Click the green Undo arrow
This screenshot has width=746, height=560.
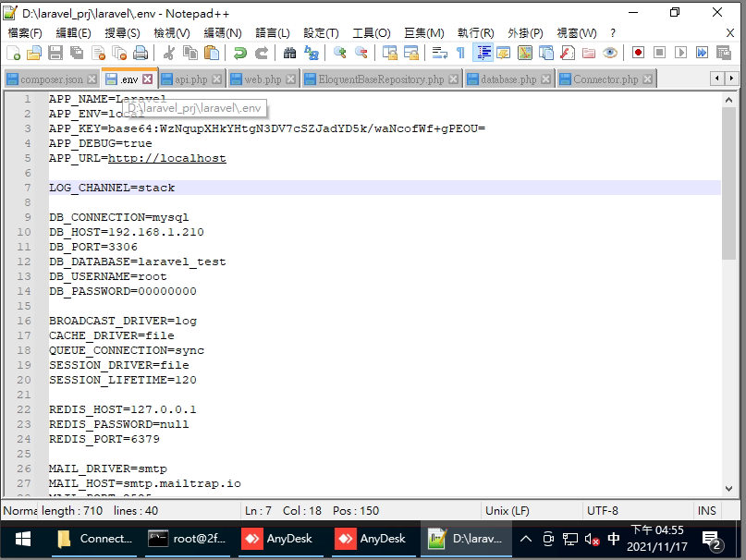pos(239,53)
